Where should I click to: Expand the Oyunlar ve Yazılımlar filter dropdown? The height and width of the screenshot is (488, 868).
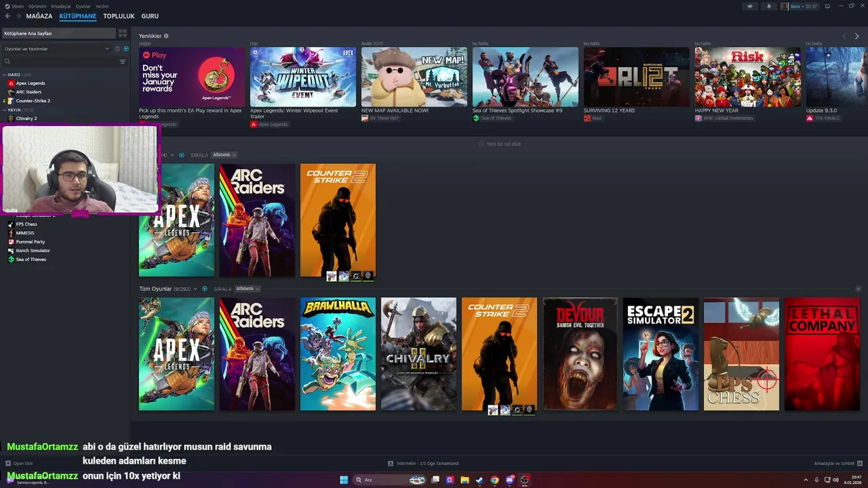click(x=56, y=49)
